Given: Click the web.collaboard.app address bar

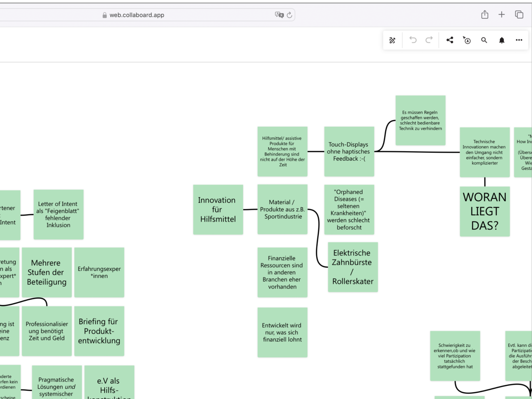Looking at the screenshot, I should pos(139,15).
